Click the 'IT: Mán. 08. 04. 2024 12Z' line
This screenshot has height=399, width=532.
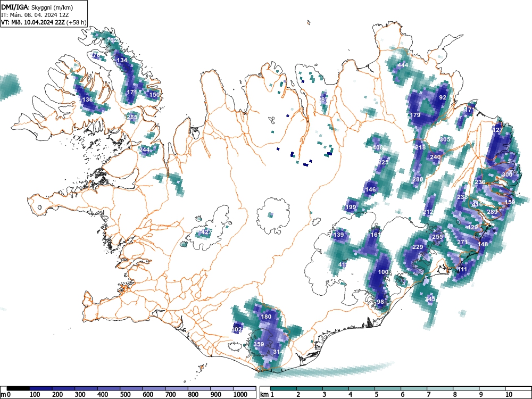click(35, 15)
